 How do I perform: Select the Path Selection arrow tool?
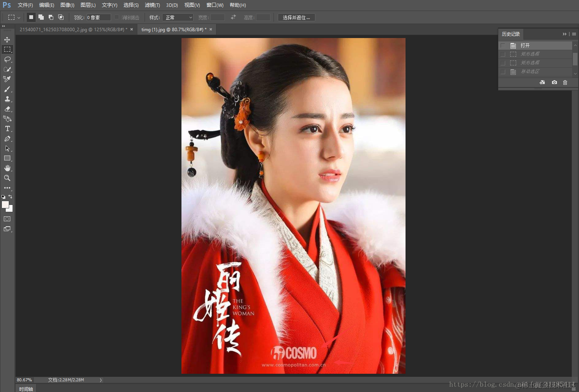tap(7, 149)
